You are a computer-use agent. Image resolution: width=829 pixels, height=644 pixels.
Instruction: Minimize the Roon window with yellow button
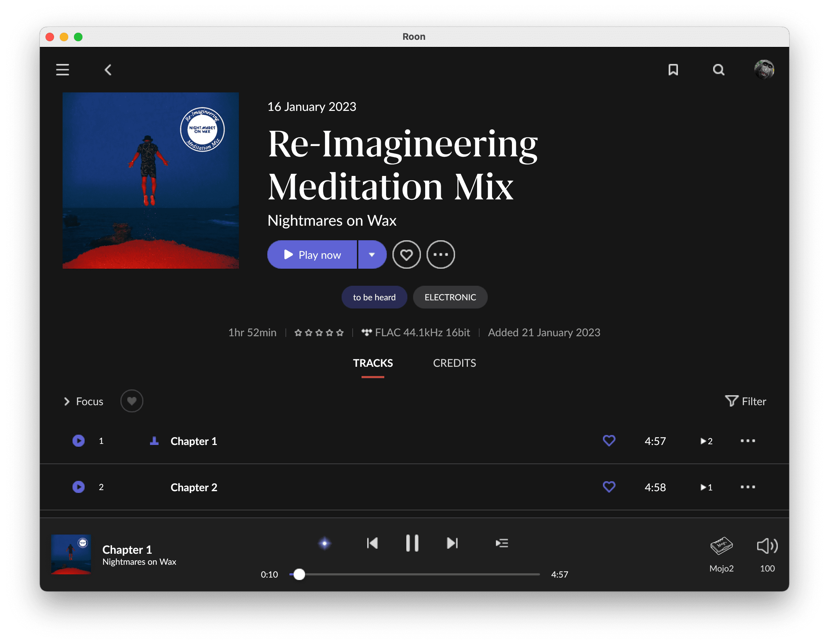[x=64, y=37]
